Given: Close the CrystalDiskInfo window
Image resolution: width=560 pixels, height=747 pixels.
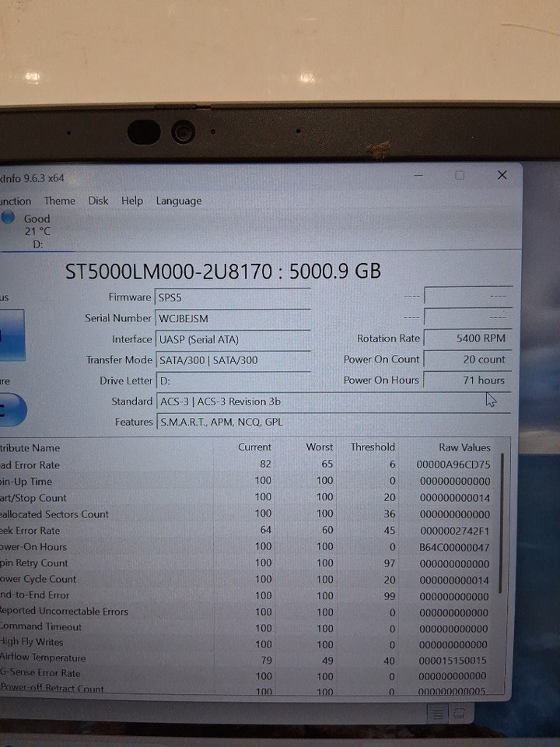Looking at the screenshot, I should 502,175.
